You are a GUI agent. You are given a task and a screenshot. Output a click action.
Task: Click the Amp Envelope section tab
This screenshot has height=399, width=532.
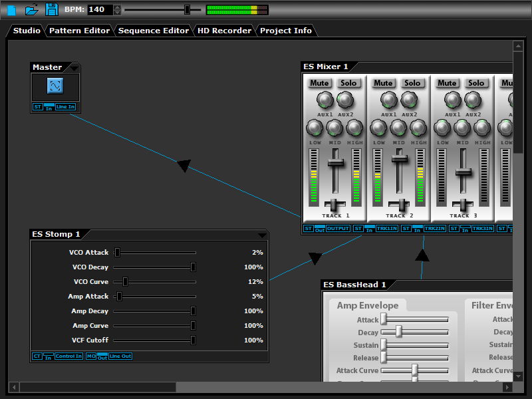tap(367, 306)
